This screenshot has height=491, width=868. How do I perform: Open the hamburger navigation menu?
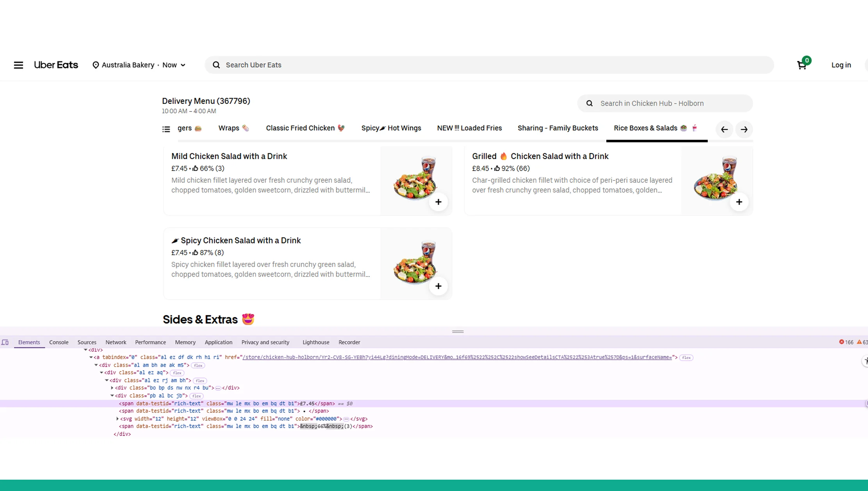point(18,65)
